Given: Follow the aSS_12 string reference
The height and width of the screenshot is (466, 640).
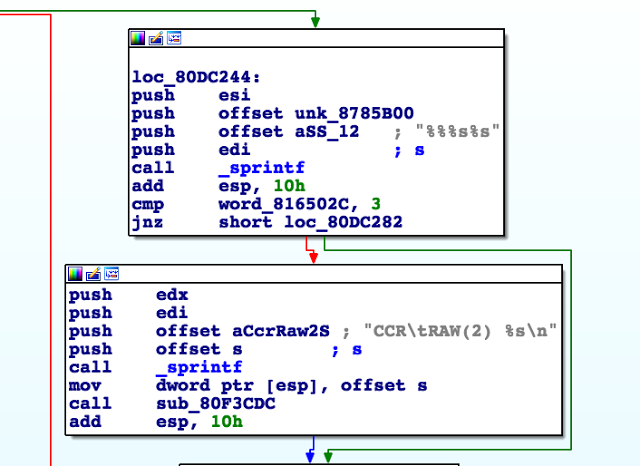Looking at the screenshot, I should click(327, 132).
